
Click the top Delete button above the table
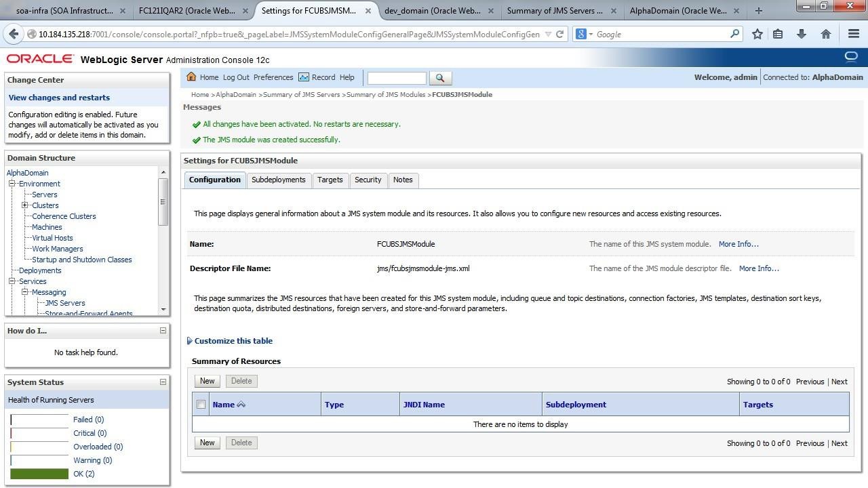(241, 381)
